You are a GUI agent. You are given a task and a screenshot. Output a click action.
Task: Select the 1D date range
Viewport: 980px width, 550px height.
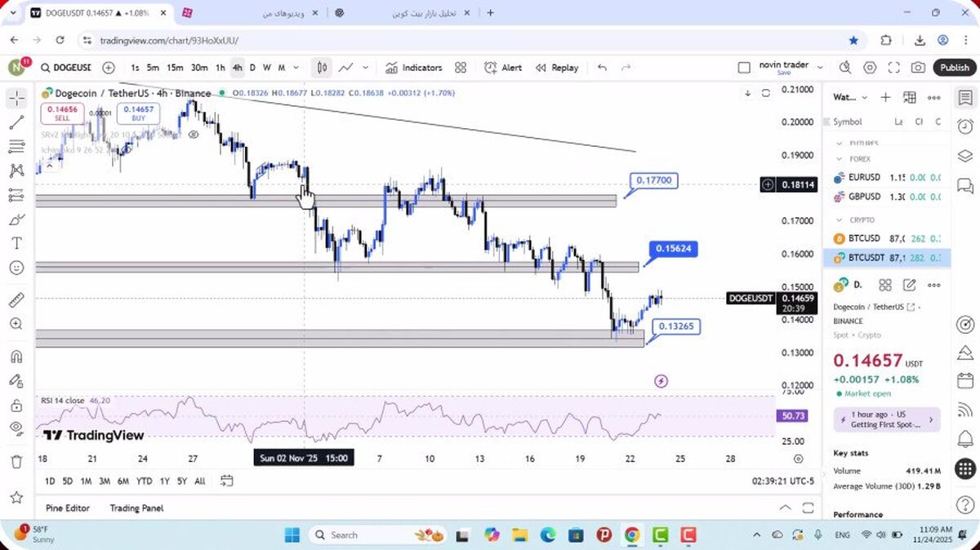click(x=50, y=481)
